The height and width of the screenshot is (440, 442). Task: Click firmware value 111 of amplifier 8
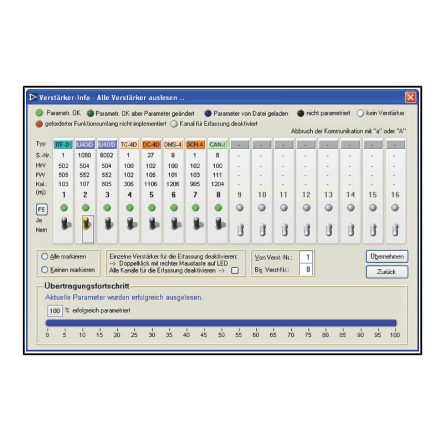(x=217, y=175)
